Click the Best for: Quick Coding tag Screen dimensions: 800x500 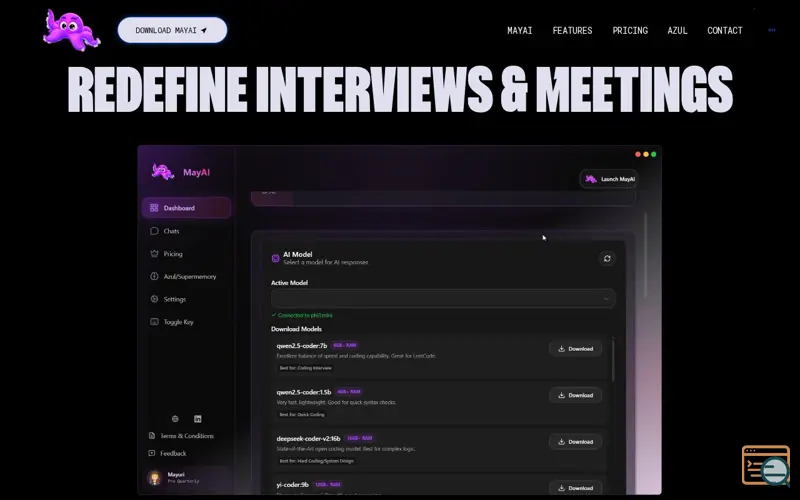(x=302, y=414)
